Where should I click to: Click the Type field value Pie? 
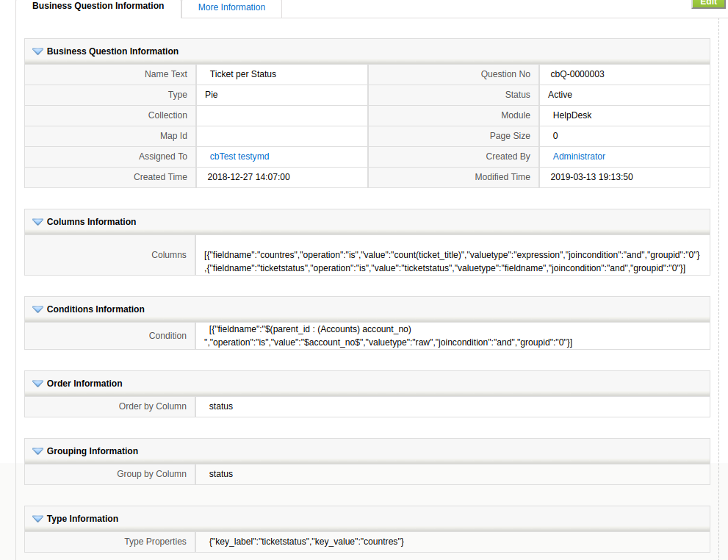(x=212, y=95)
